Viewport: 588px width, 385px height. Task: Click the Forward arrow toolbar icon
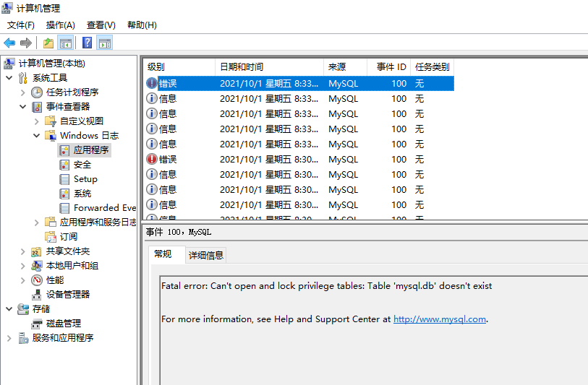pyautogui.click(x=26, y=43)
